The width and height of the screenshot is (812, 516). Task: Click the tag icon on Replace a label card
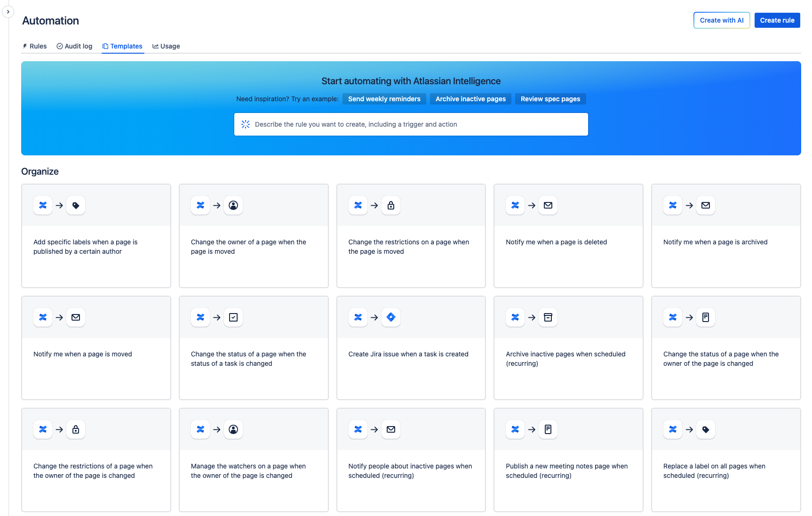click(x=706, y=429)
